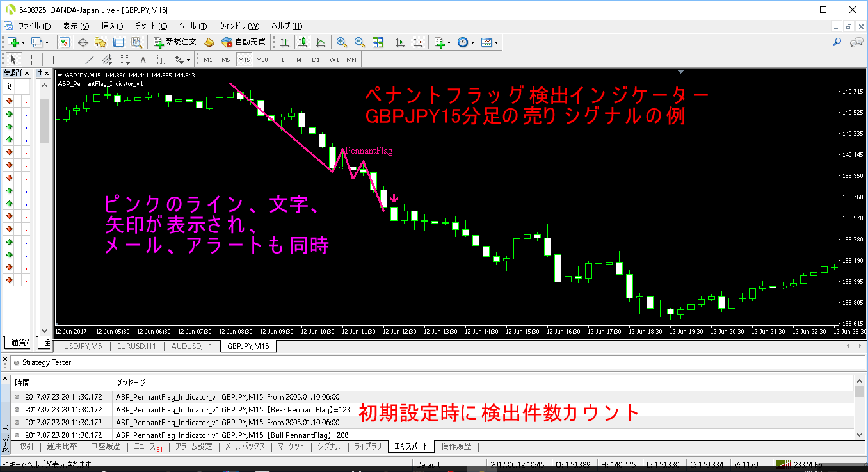The image size is (868, 472).
Task: Select the text label tool
Action: point(161,60)
